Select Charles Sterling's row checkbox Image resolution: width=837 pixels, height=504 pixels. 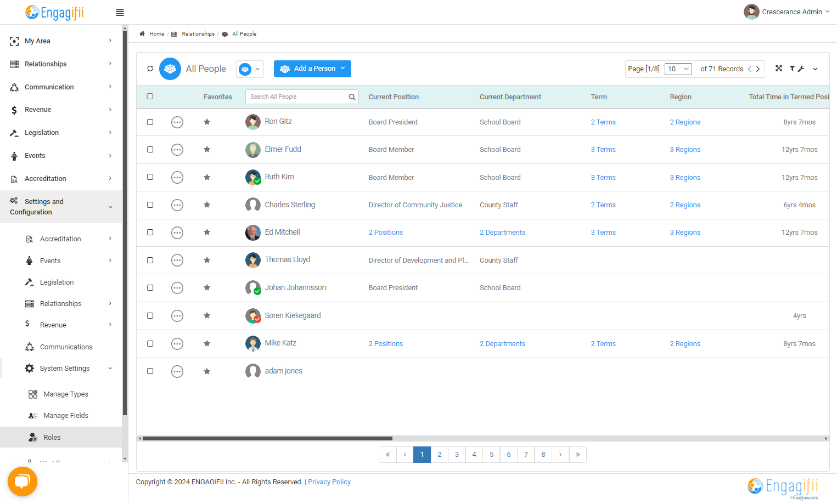click(x=150, y=205)
